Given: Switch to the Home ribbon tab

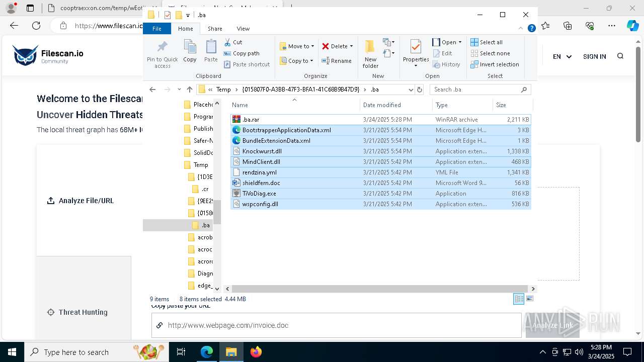Looking at the screenshot, I should (x=185, y=29).
